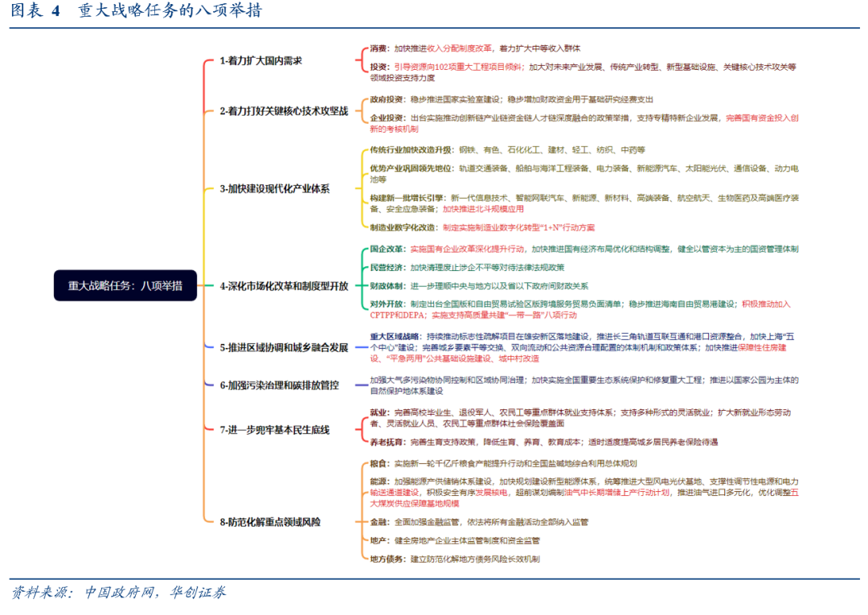
Task: Click the pollution leaf starting '加强大气多污染物协同控制'
Action: point(584,385)
